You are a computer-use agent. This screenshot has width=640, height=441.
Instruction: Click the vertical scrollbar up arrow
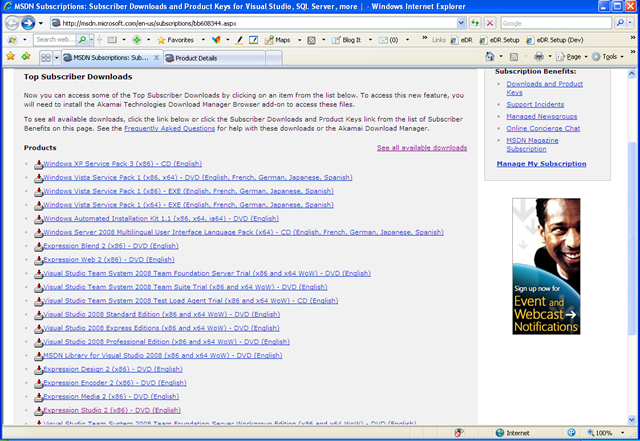click(x=631, y=74)
